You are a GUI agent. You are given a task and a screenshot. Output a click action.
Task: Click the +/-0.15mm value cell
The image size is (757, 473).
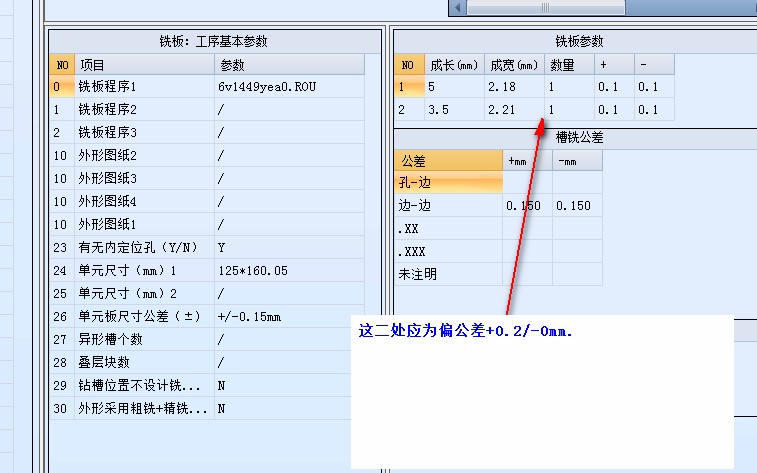289,317
